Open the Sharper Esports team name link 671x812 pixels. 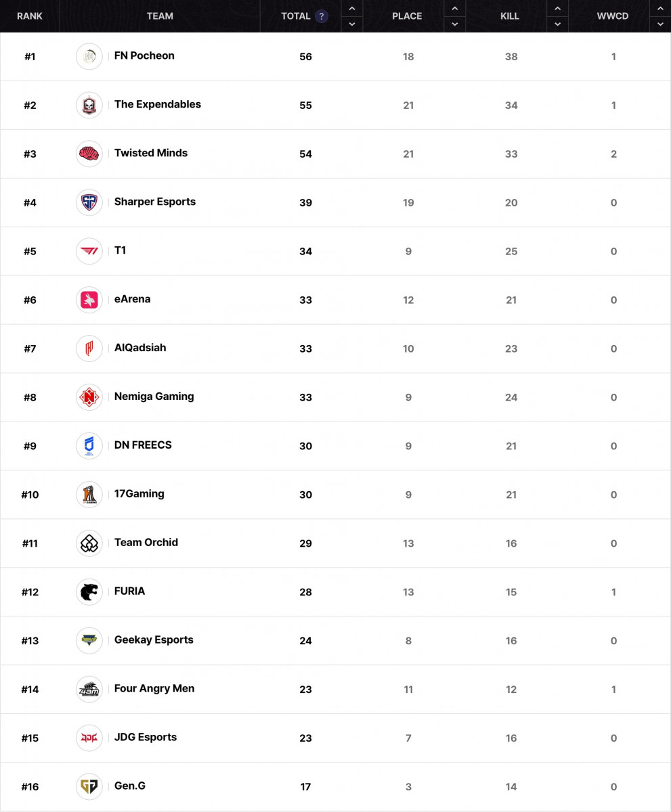(155, 202)
